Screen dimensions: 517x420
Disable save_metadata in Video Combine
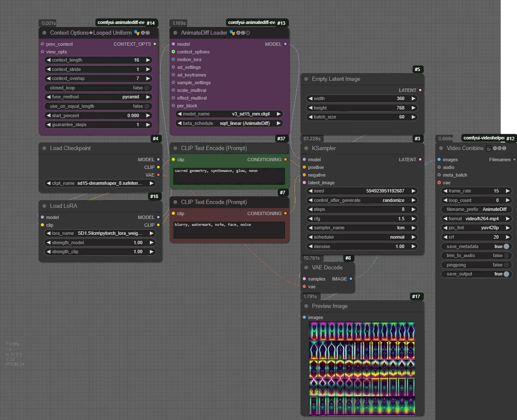click(x=506, y=246)
